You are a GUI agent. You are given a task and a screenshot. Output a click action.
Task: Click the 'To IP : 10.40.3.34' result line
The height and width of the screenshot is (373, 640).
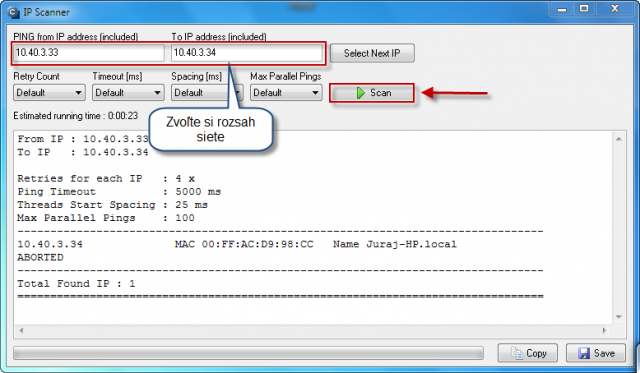[x=83, y=152]
